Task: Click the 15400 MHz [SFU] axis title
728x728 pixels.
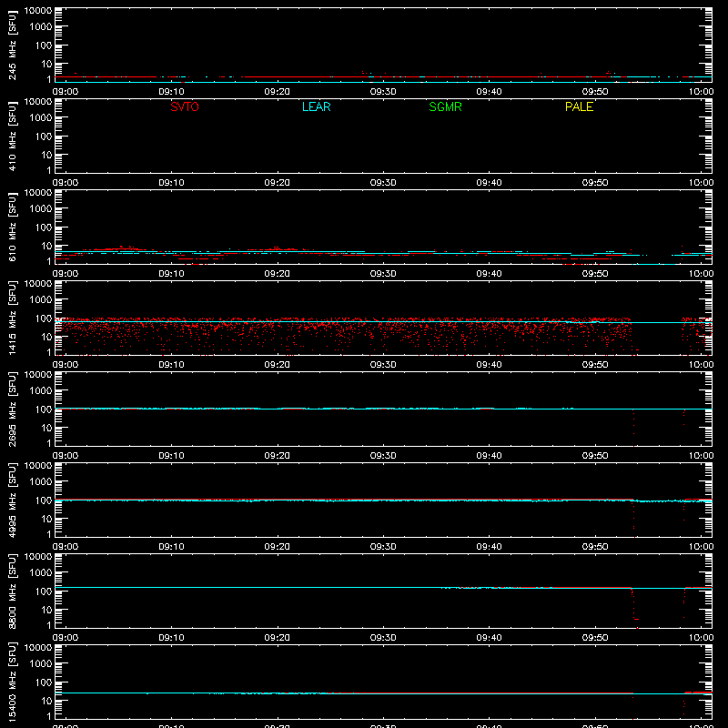Action: (x=12, y=682)
